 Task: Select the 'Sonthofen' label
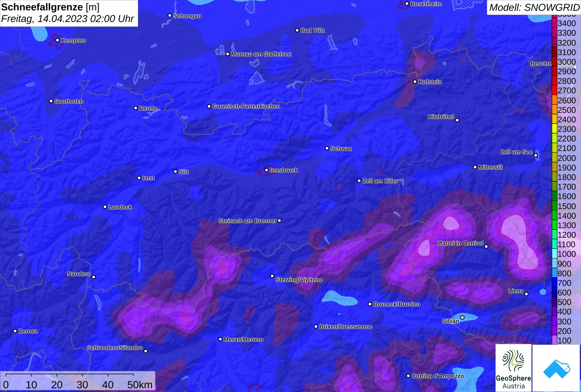69,101
